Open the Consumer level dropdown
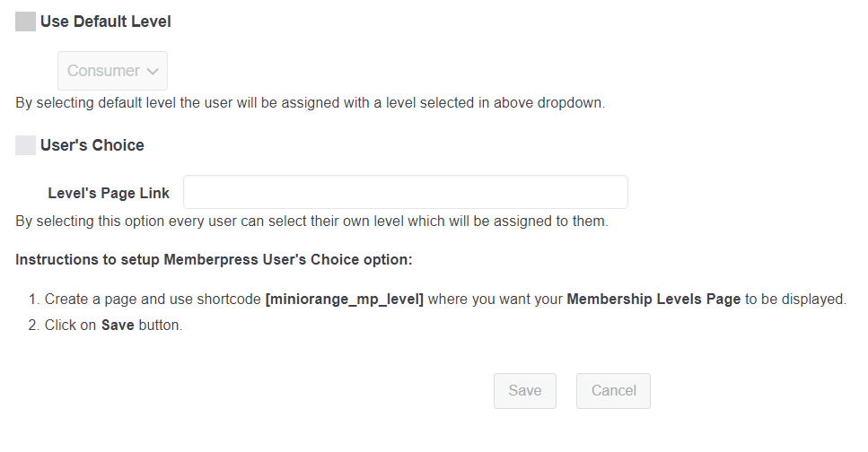 tap(112, 71)
